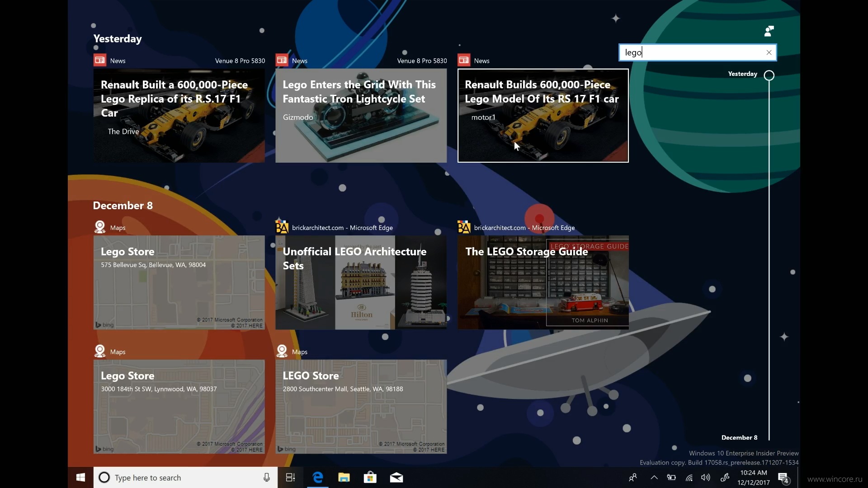This screenshot has width=868, height=488.
Task: Click the battery power icon in system tray
Action: click(x=671, y=478)
